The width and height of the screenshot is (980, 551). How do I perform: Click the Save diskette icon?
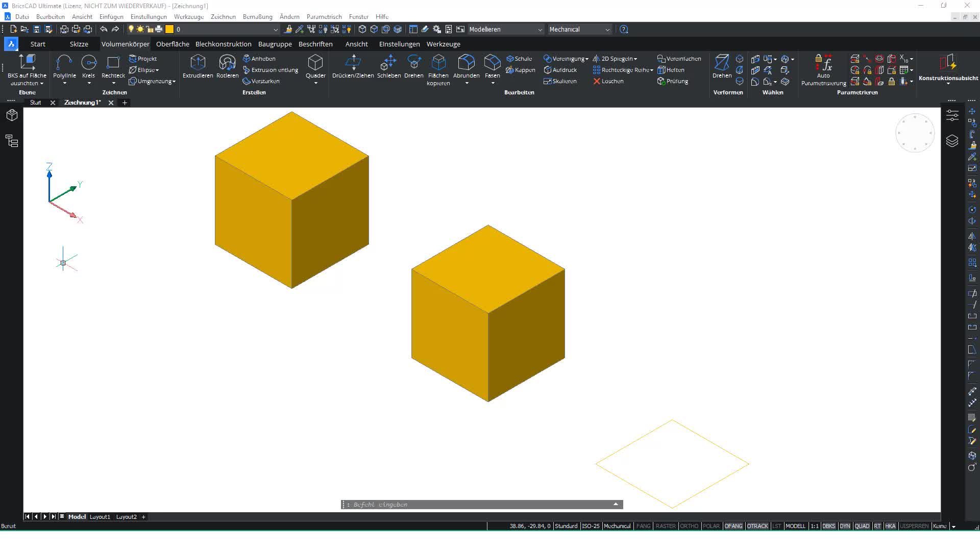(x=36, y=29)
